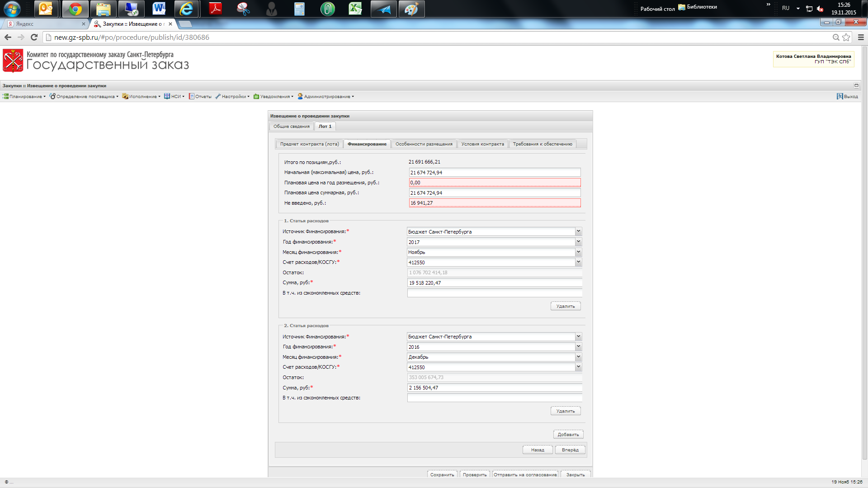868x488 pixels.
Task: Expand the Источник Финансирования dropdown in section 1
Action: (x=578, y=231)
